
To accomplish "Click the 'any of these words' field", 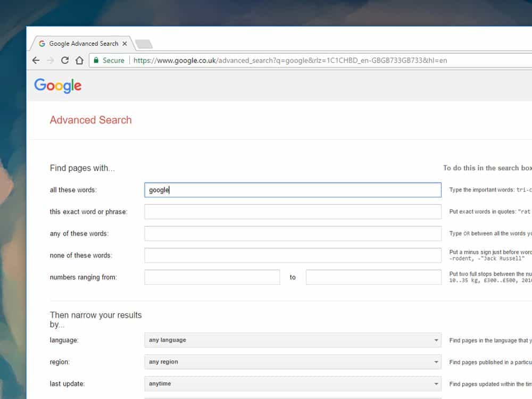I will click(292, 234).
